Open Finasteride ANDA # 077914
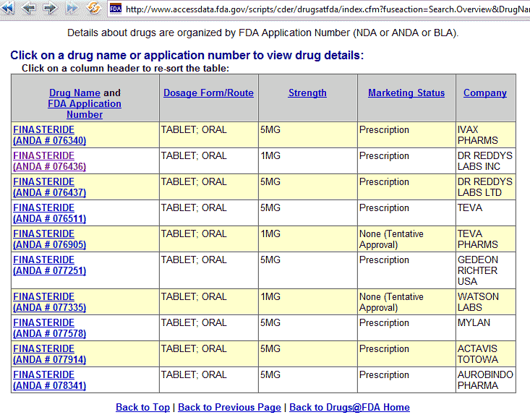This screenshot has height=420, width=530. tap(50, 353)
